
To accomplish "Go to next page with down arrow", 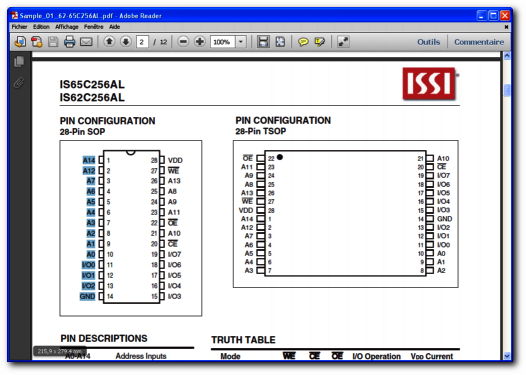I will tap(126, 42).
